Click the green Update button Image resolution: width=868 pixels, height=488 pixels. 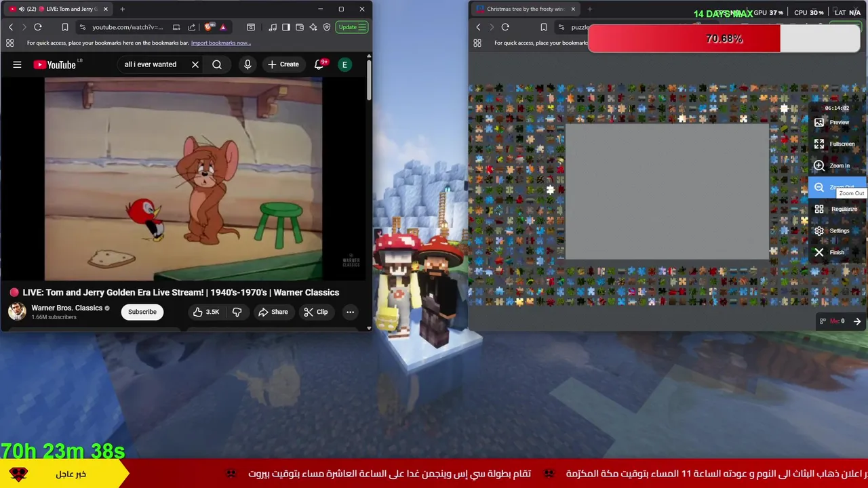[x=353, y=27]
